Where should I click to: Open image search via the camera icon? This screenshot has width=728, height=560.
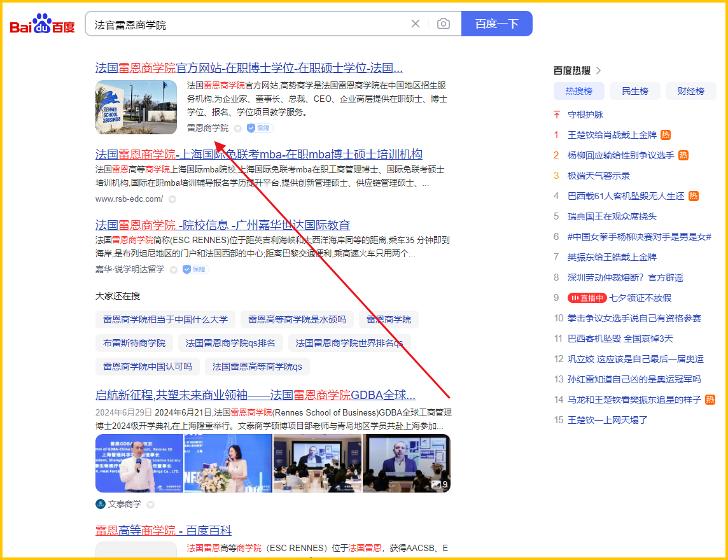(444, 23)
